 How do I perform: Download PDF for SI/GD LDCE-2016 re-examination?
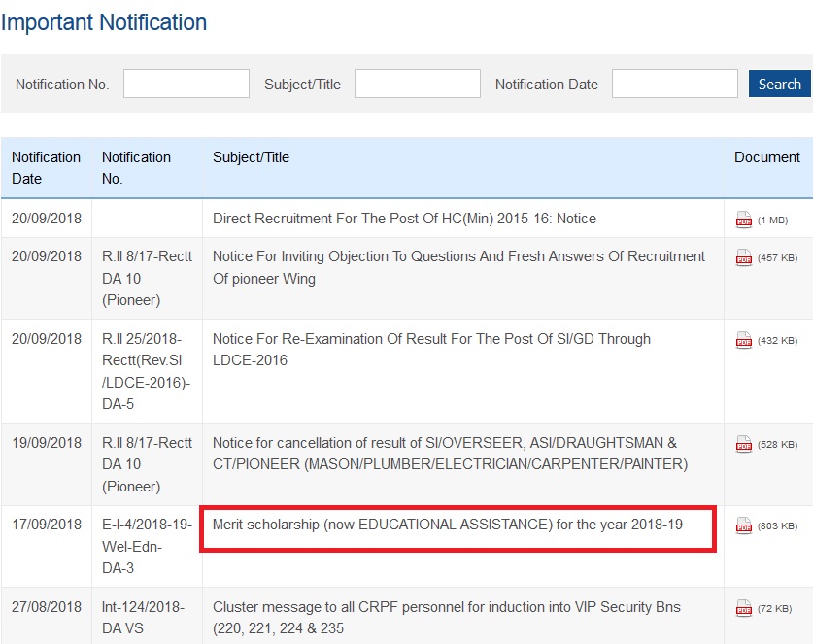click(x=743, y=340)
